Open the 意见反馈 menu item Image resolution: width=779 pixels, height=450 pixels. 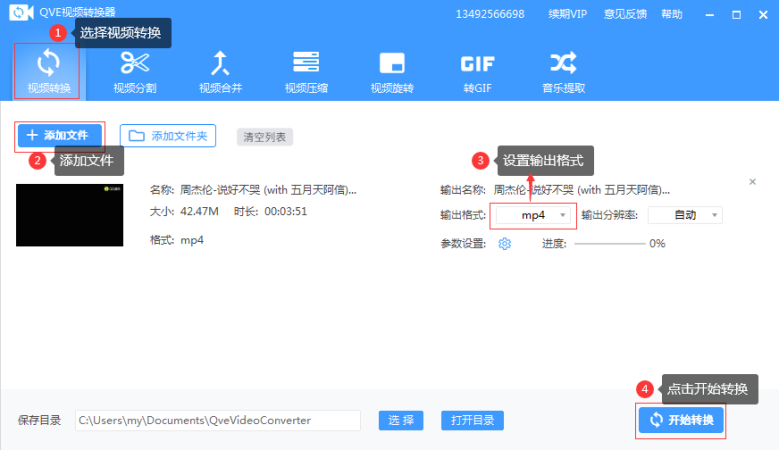(625, 14)
